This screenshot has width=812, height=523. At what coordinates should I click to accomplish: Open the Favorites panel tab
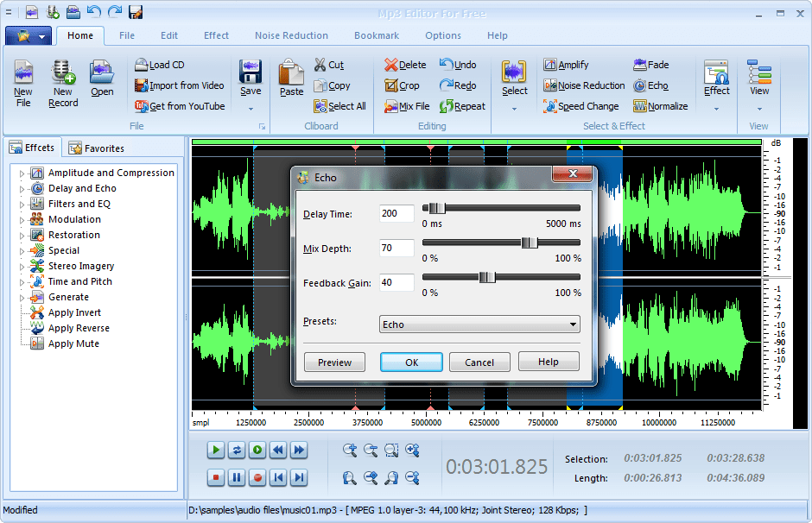[x=97, y=148]
